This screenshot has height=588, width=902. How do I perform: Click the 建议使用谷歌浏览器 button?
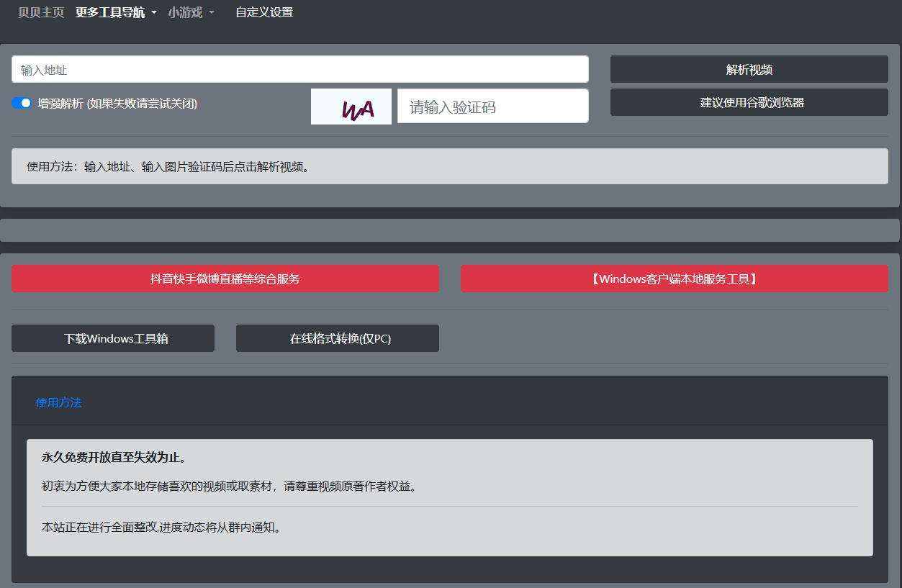pos(749,102)
